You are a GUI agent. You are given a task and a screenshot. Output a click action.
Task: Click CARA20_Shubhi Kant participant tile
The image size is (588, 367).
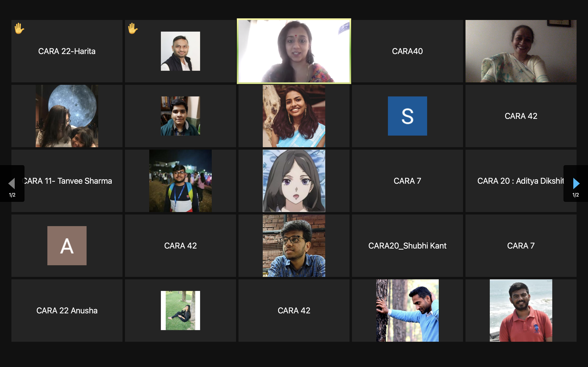pyautogui.click(x=407, y=246)
